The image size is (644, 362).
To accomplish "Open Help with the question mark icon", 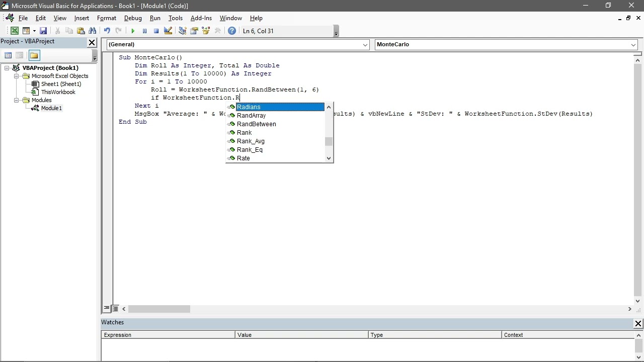I will click(x=232, y=31).
